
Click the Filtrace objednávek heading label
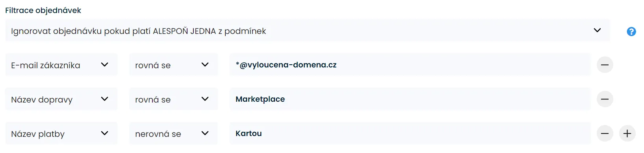click(x=43, y=11)
